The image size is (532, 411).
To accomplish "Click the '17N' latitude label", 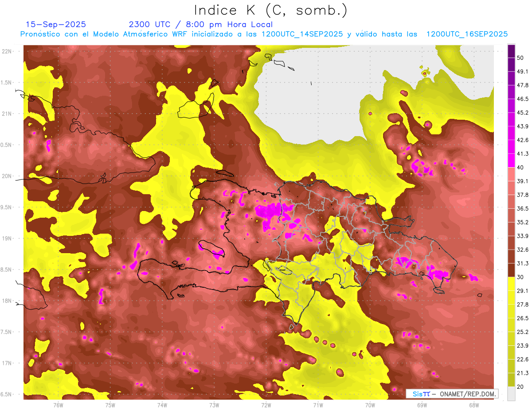I will (7, 364).
